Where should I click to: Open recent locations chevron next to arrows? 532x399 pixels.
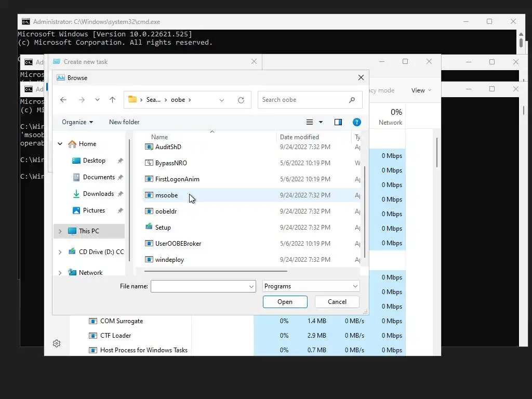pyautogui.click(x=97, y=100)
